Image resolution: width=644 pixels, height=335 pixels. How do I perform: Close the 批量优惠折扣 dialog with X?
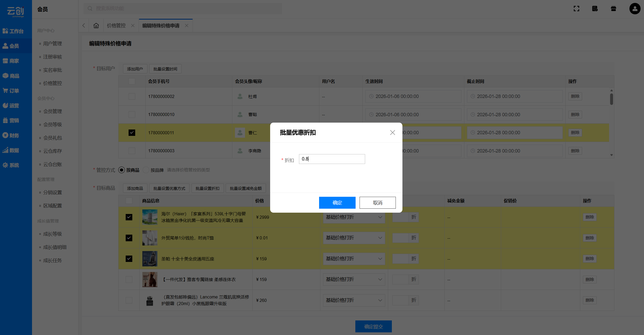coord(392,132)
